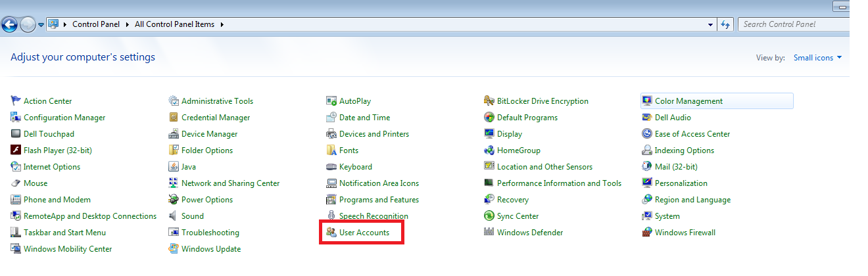Click the Speech Recognition microphone icon
The image size is (868, 276).
(331, 216)
